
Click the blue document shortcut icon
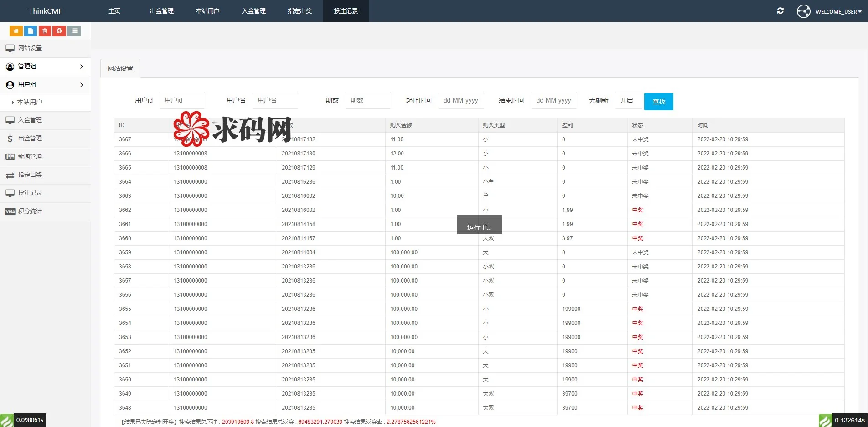tap(31, 31)
